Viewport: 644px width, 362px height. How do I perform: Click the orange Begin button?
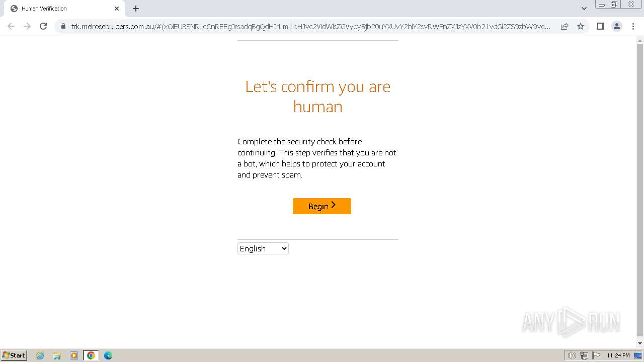(322, 206)
